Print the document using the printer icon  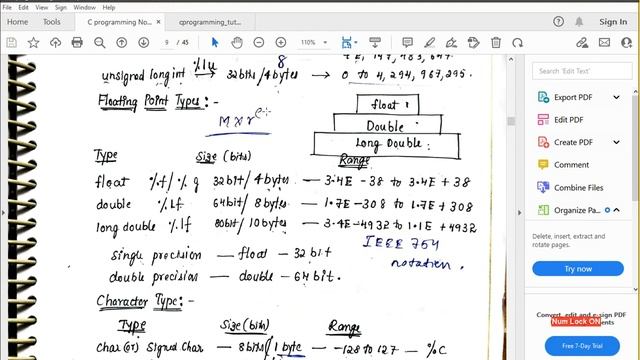(77, 42)
